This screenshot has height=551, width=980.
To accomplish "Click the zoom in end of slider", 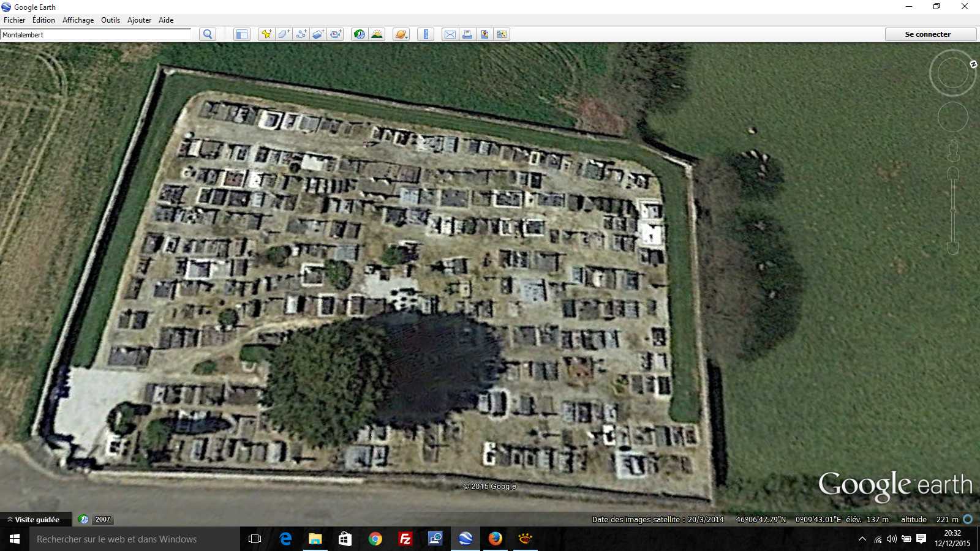I will click(952, 174).
